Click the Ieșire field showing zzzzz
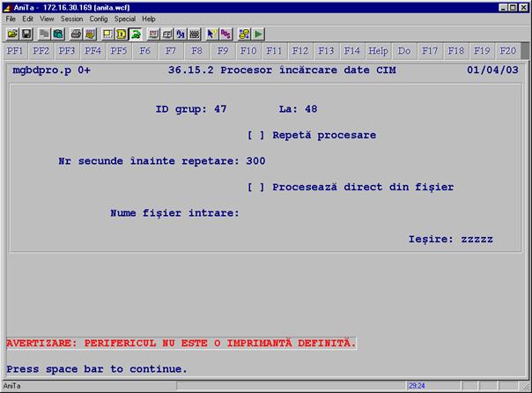532x393 pixels. click(x=476, y=239)
